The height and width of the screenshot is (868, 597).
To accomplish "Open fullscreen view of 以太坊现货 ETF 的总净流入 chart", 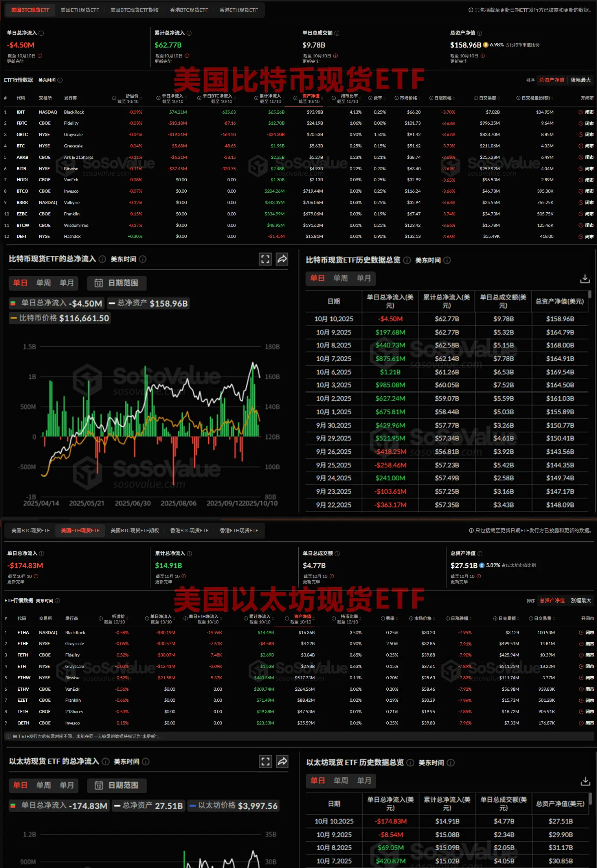I will coord(266,761).
